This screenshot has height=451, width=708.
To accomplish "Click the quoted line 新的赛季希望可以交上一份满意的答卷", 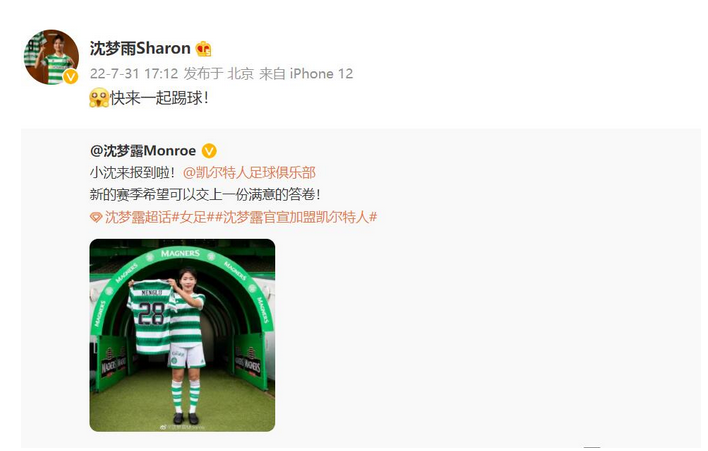I will [205, 195].
